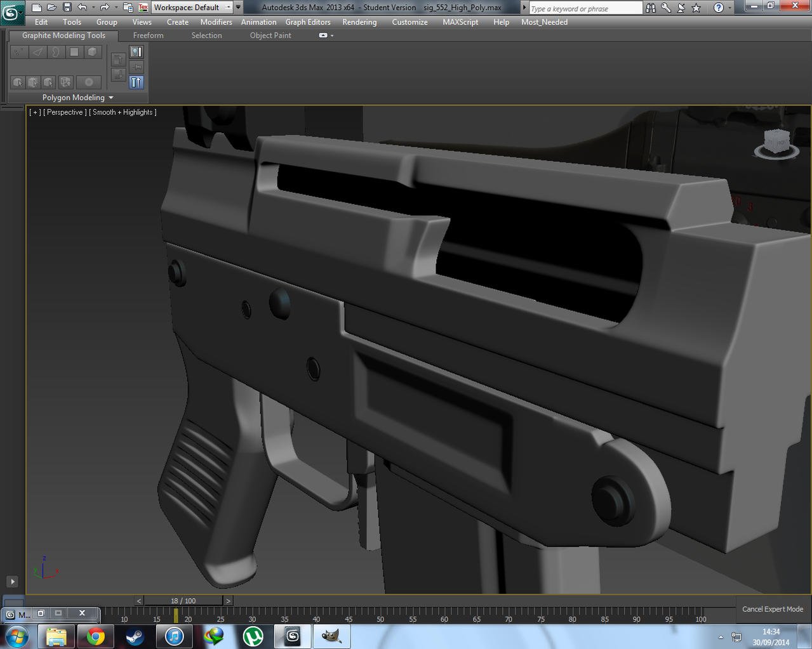Click the Cancel Expert Mode button
This screenshot has height=649, width=812.
[x=773, y=608]
